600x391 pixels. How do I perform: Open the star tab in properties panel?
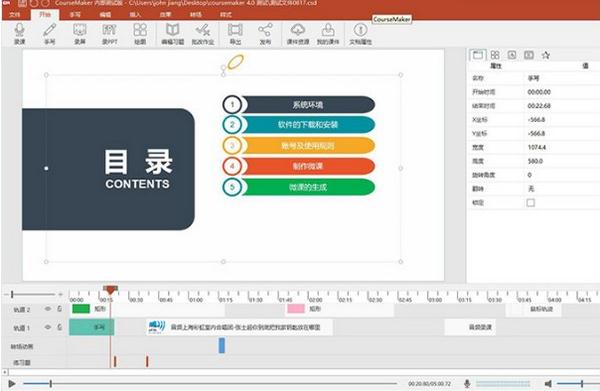click(546, 55)
